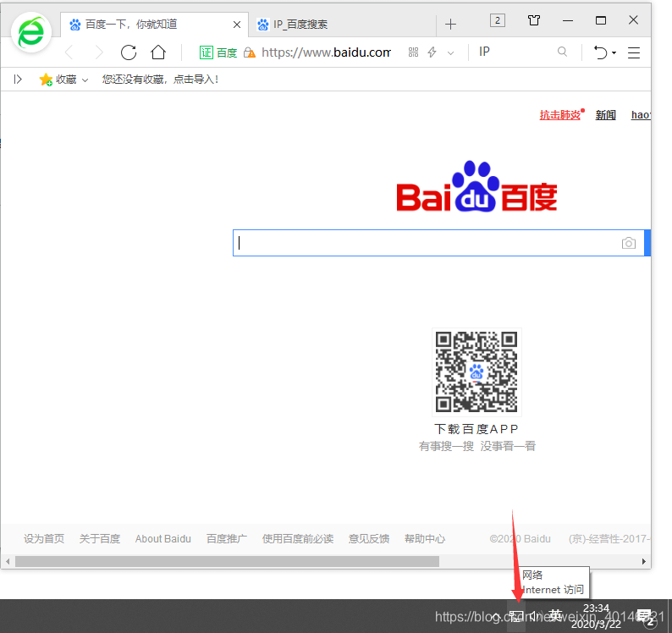Expand the 收藏 dropdown chevron
The image size is (672, 633).
pos(85,80)
